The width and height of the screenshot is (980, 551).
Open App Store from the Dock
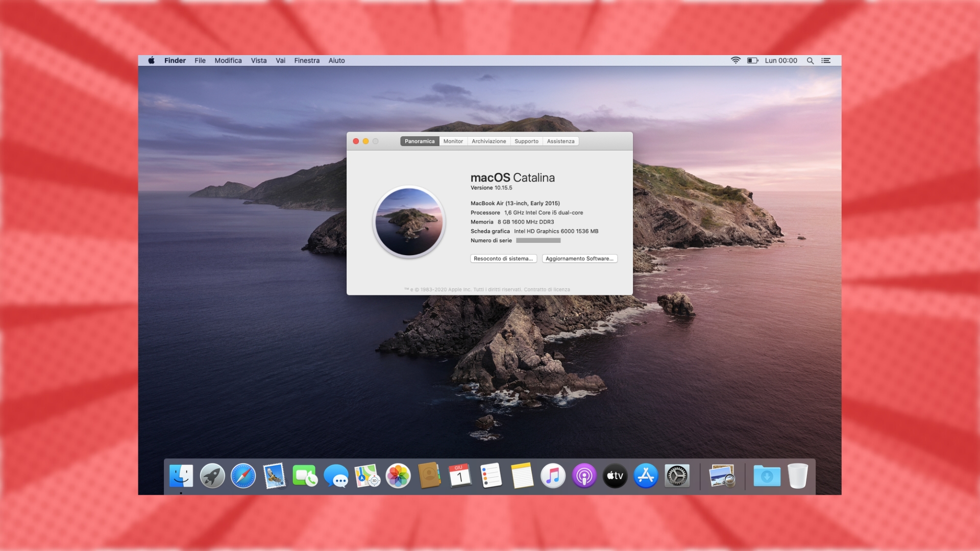point(646,476)
